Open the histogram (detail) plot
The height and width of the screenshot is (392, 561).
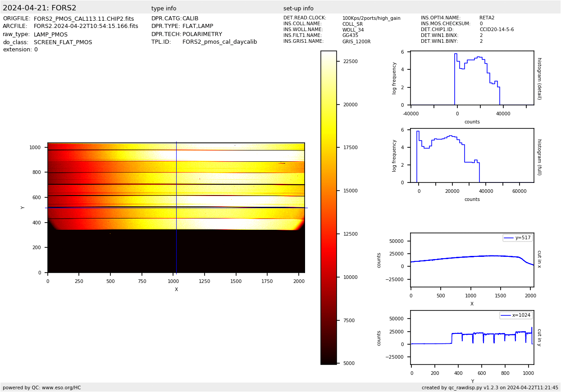[472, 78]
